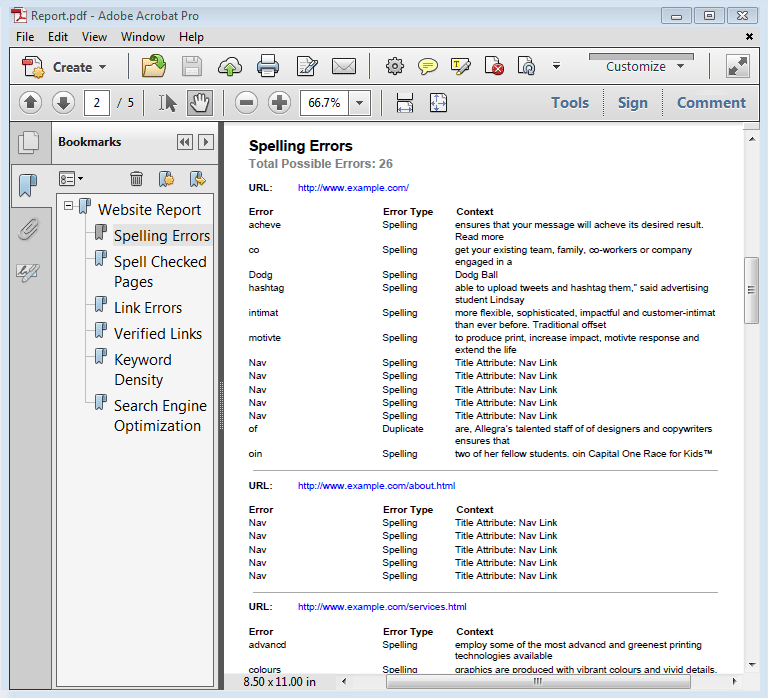Click the 66.7% zoom value field
Image resolution: width=768 pixels, height=698 pixels.
coord(324,103)
